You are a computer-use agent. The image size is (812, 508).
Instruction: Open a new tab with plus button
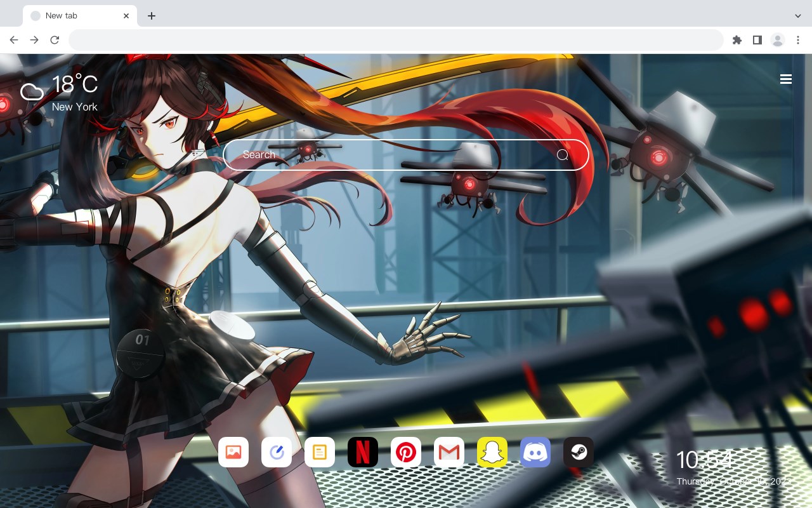151,16
